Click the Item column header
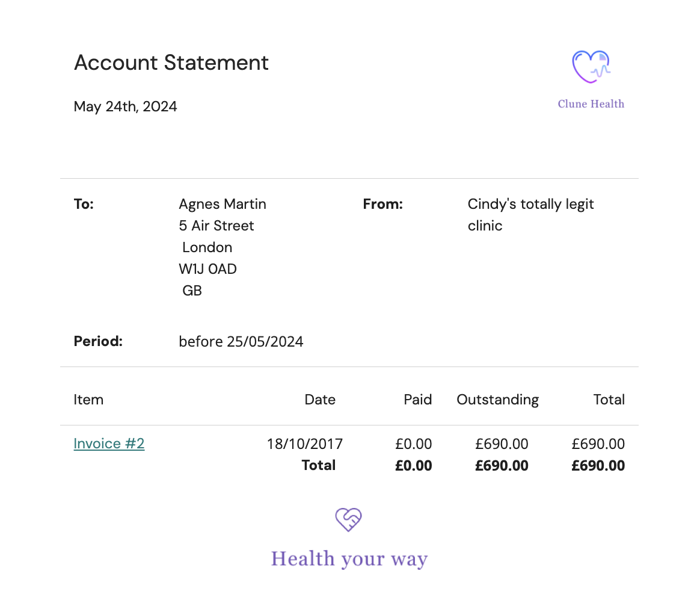 pos(88,400)
